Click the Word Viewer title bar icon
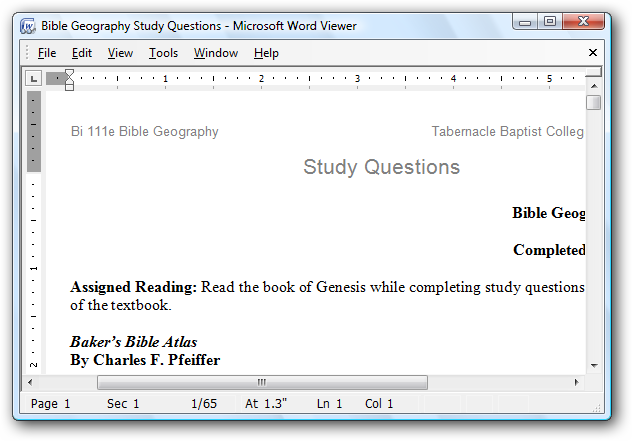The width and height of the screenshot is (632, 441). click(28, 26)
